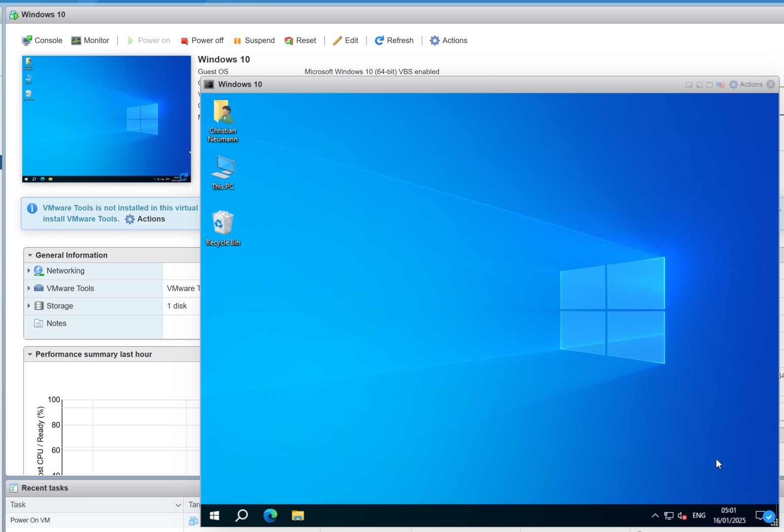Launch Microsoft Edge from the taskbar
Viewport: 784px width, 532px height.
click(x=270, y=516)
